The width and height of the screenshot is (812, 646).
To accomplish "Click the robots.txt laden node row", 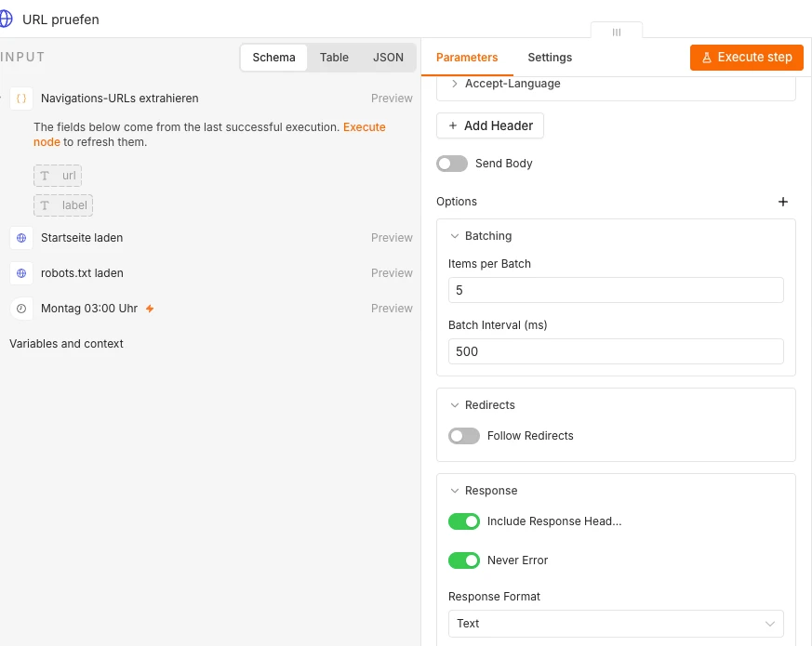I will click(211, 273).
